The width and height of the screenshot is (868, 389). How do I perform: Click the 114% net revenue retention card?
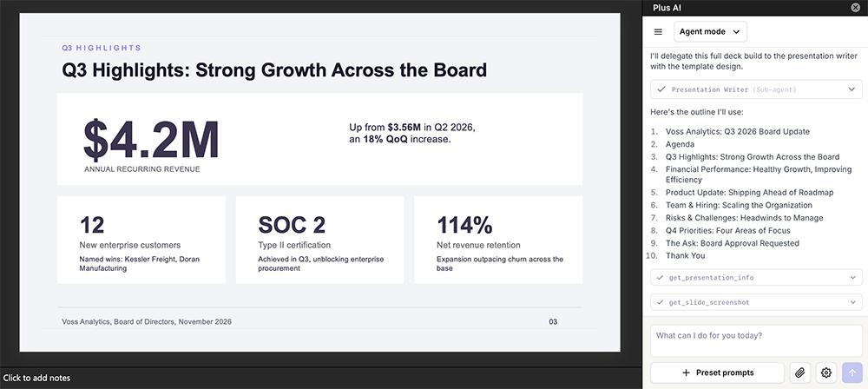pyautogui.click(x=498, y=240)
